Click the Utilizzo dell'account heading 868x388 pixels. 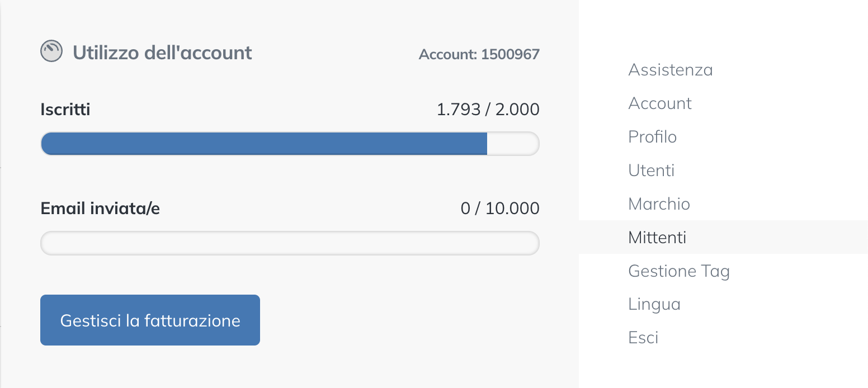click(x=162, y=53)
